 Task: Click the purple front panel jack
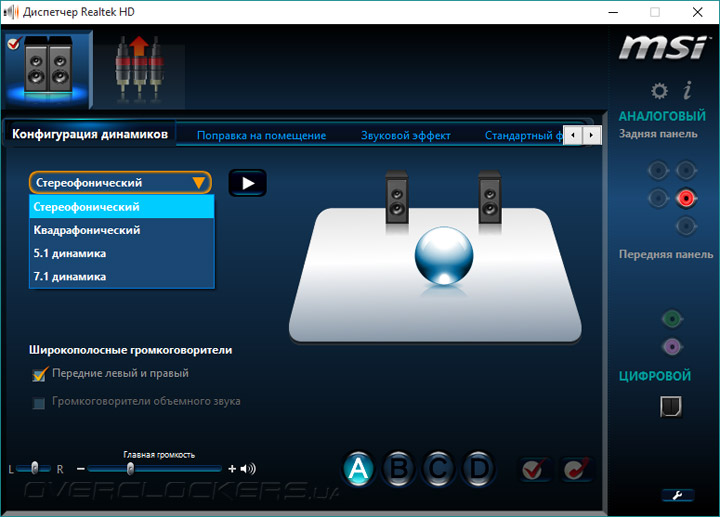(672, 347)
